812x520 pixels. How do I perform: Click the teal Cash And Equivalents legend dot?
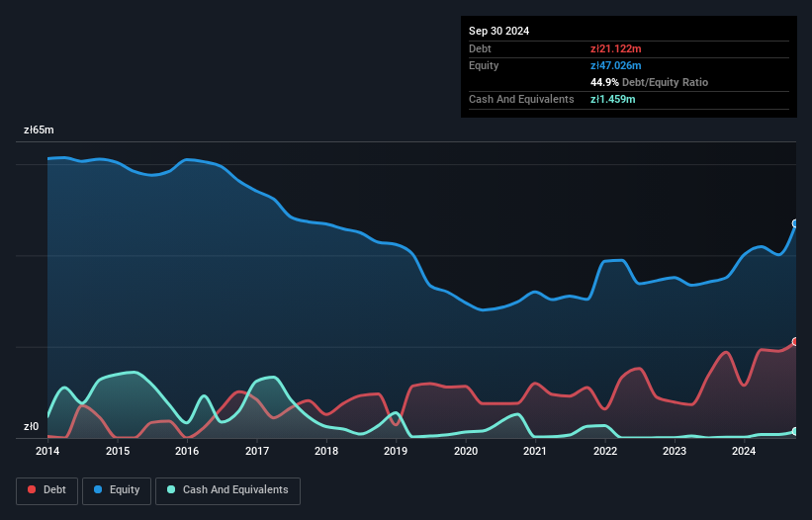171,489
